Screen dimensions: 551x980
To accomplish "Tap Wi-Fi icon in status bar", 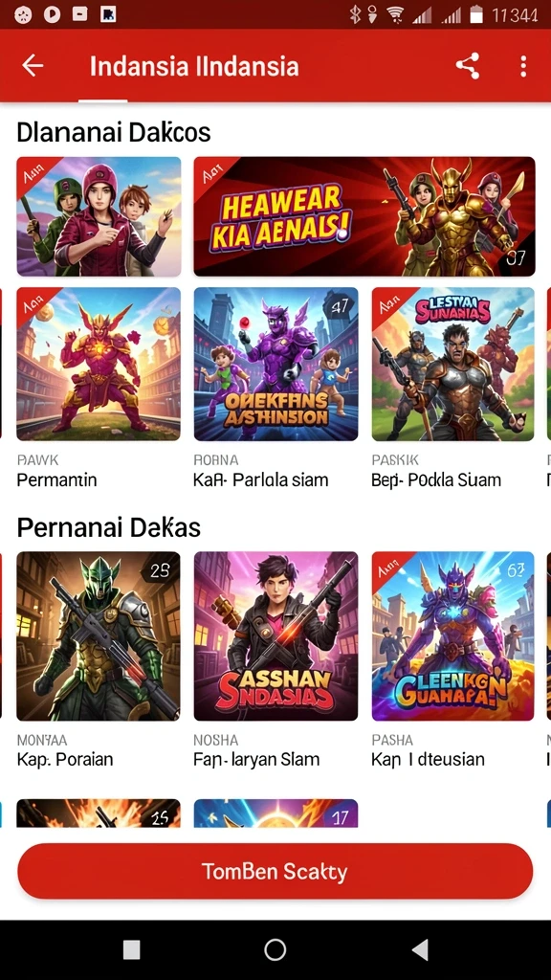I will 395,14.
